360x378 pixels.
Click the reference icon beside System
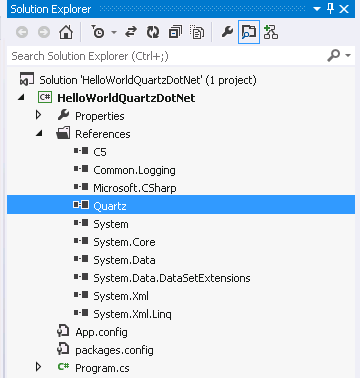click(81, 222)
